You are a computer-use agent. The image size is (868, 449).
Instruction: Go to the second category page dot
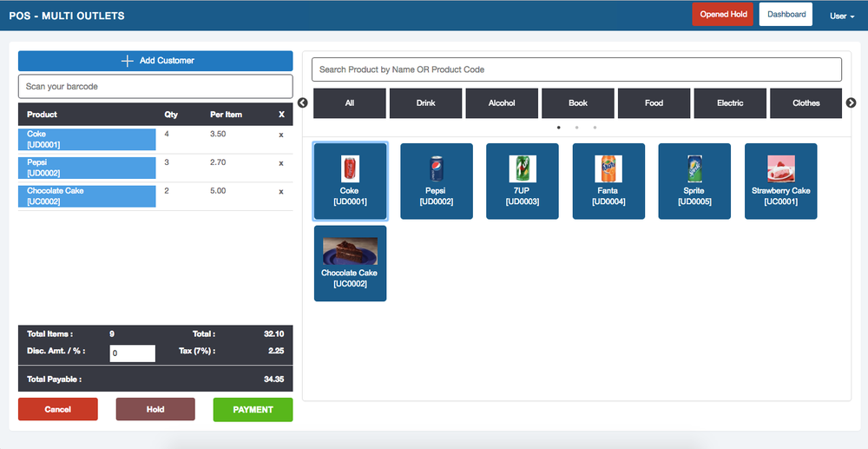tap(577, 128)
